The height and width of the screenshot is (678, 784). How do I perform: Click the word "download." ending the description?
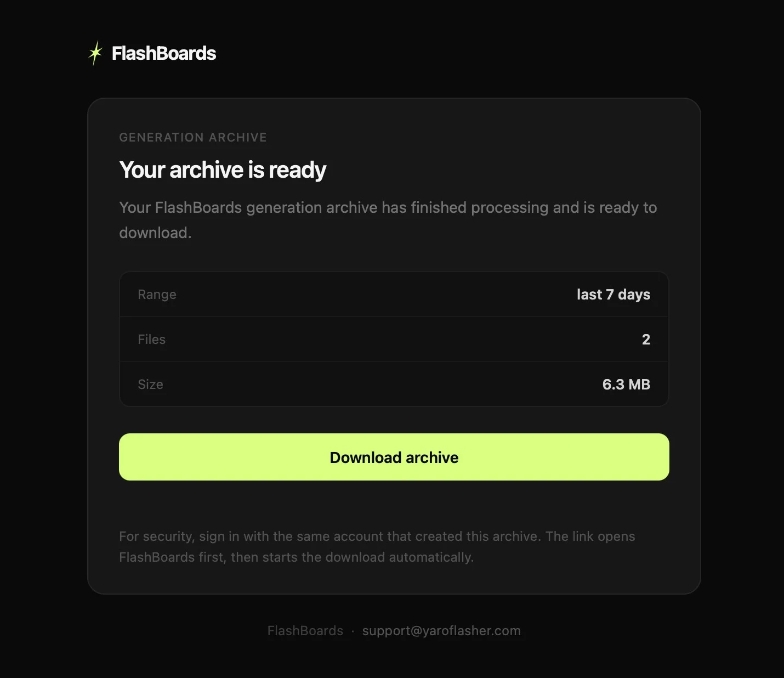point(155,233)
